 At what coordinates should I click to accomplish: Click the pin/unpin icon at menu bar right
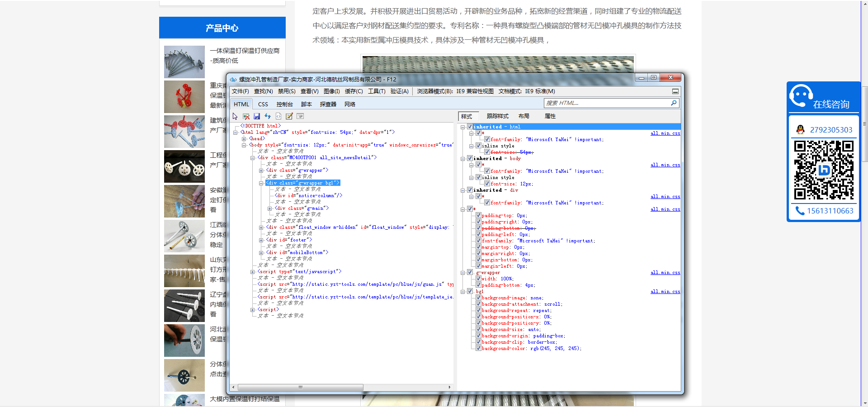(x=675, y=91)
